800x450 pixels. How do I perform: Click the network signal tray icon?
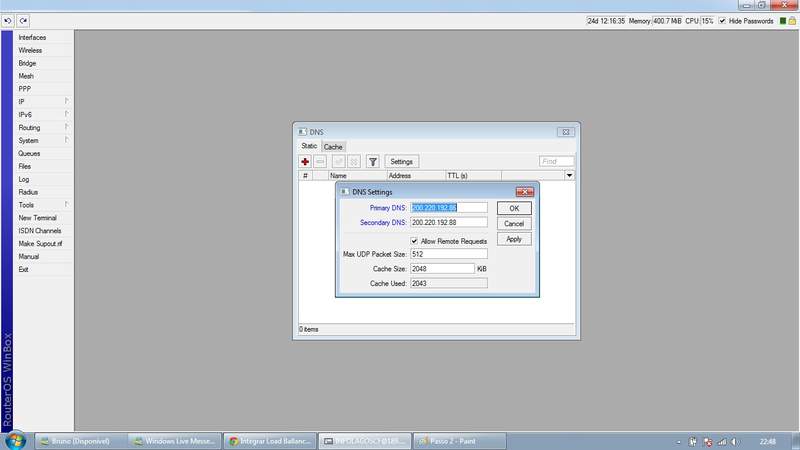coord(721,442)
